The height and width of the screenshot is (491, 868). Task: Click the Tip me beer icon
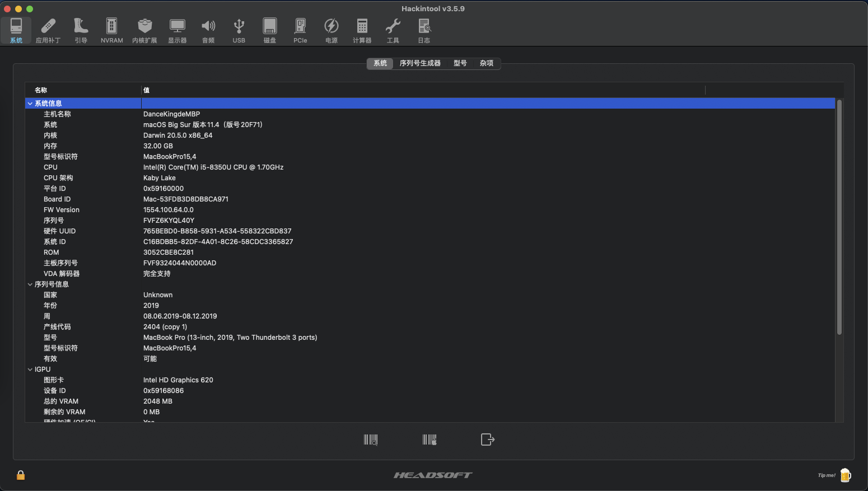[x=846, y=475]
